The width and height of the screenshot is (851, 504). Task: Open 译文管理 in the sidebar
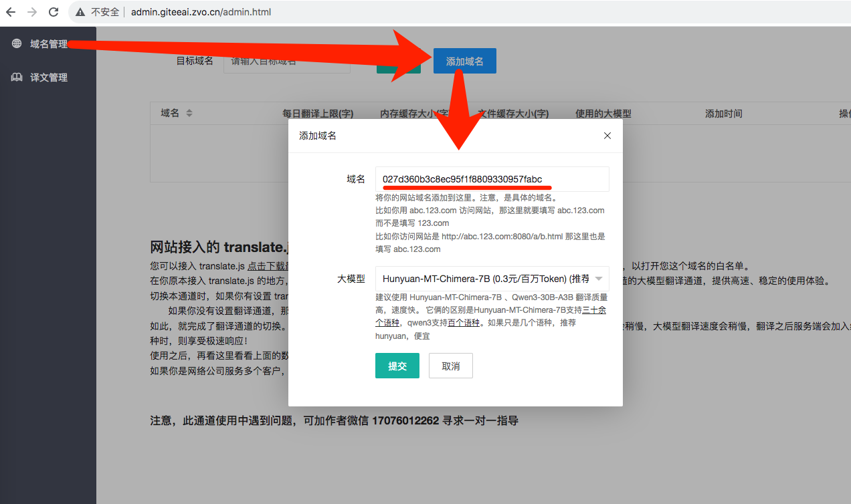pos(48,78)
